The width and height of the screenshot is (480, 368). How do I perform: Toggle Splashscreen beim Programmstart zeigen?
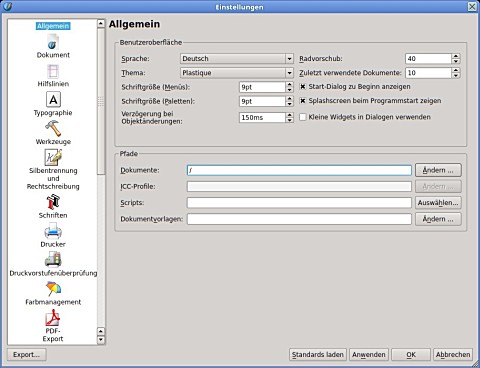(303, 101)
